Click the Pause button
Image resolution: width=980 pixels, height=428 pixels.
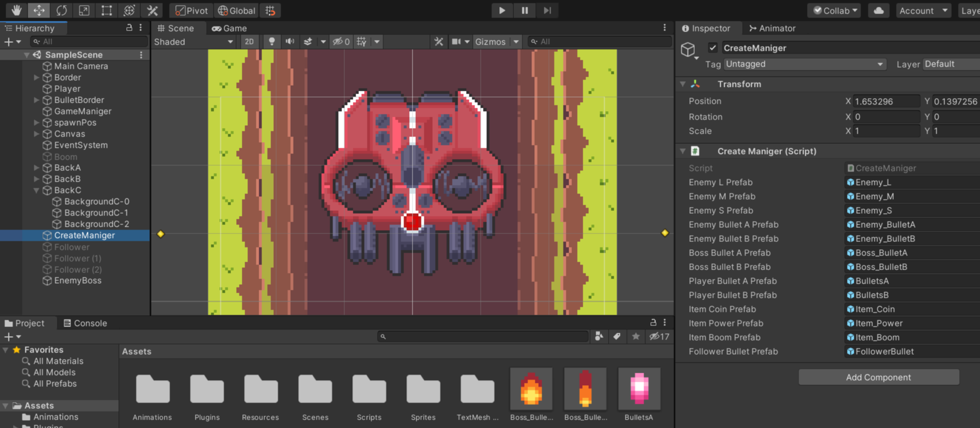(x=525, y=10)
